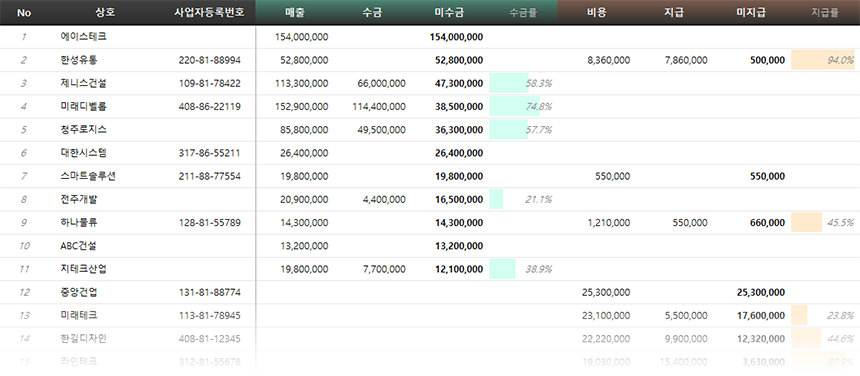Select payment value 9,900,000
Image resolution: width=860 pixels, height=376 pixels.
tap(686, 339)
